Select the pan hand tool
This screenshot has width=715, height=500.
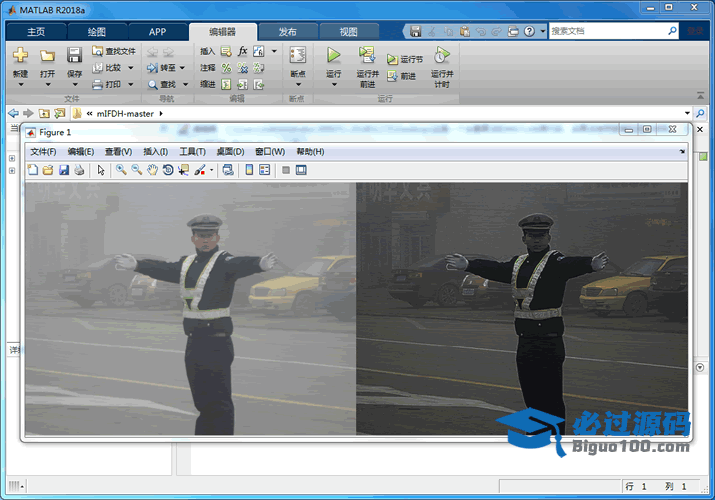point(152,170)
